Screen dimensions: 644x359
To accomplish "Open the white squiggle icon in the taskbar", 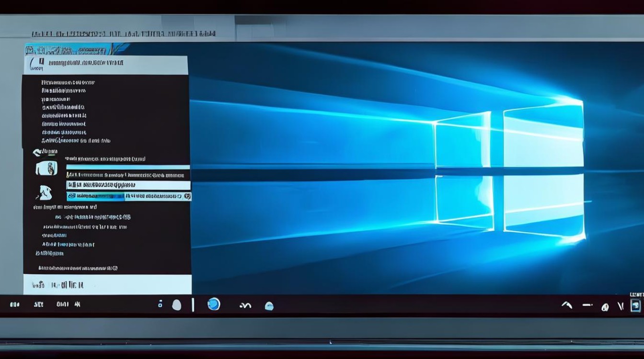I will click(245, 305).
